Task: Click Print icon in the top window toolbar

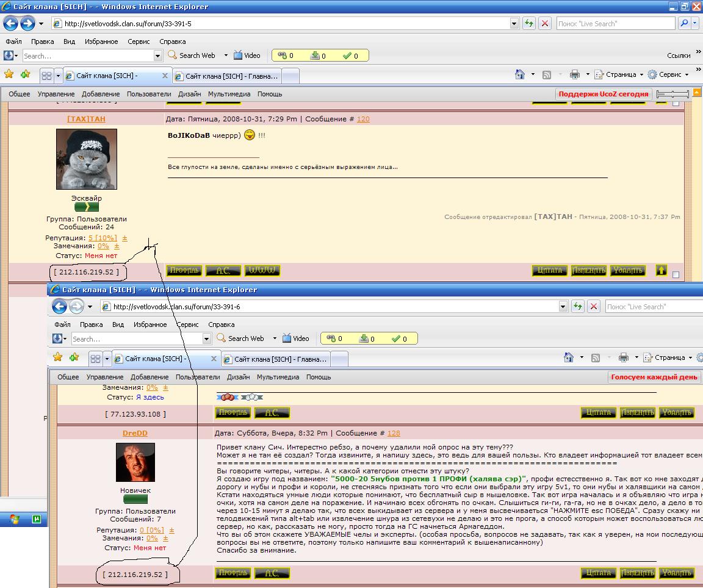Action: coord(574,74)
